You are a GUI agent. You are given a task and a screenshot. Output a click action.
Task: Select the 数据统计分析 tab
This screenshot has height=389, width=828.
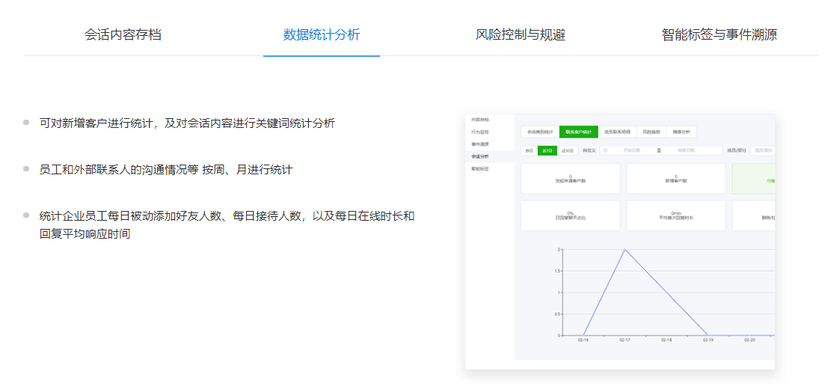tap(322, 35)
